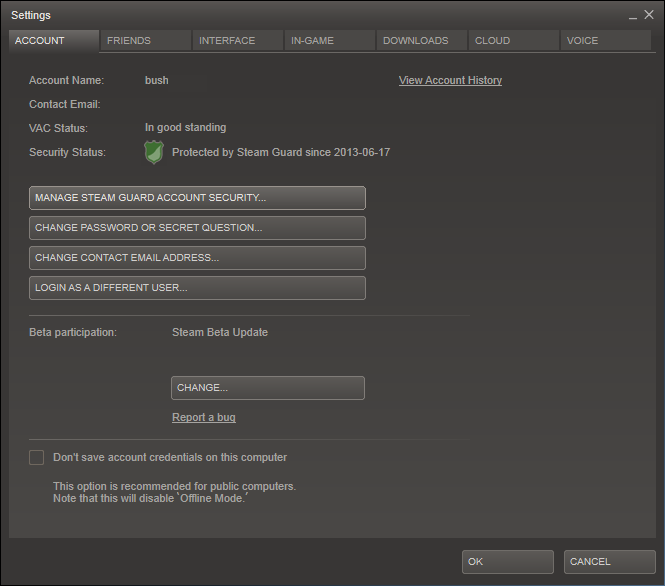Click 'Protected by Steam Guard since 2013-06-17' text
This screenshot has height=586, width=665.
281,152
